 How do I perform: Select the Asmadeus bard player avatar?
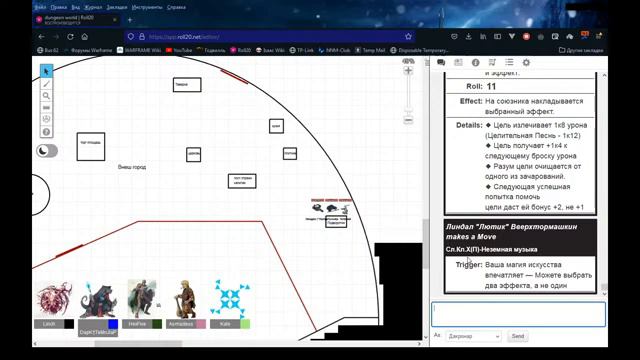pyautogui.click(x=185, y=299)
